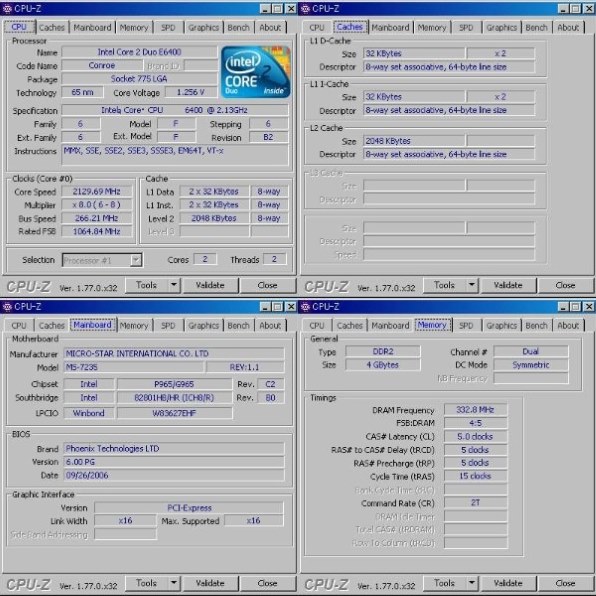Click Close button in the CPU tab window

coord(267,285)
